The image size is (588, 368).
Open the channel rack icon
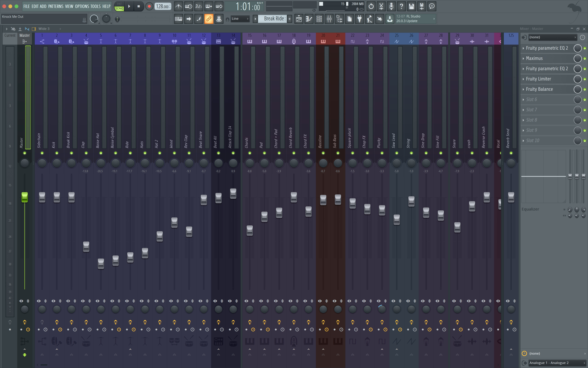coord(319,19)
